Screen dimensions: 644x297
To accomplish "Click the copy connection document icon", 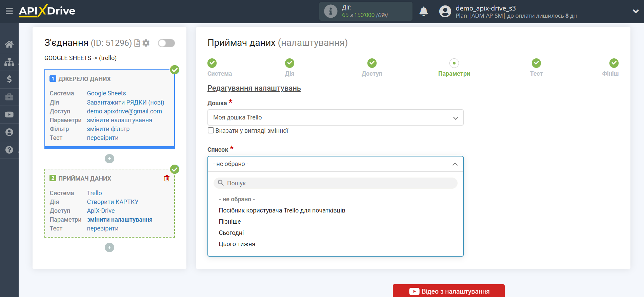I will point(137,43).
